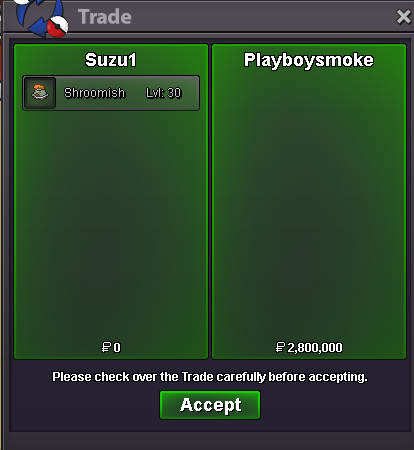Image resolution: width=414 pixels, height=450 pixels.
Task: Click the empty area left of Accept button
Action: [85, 405]
